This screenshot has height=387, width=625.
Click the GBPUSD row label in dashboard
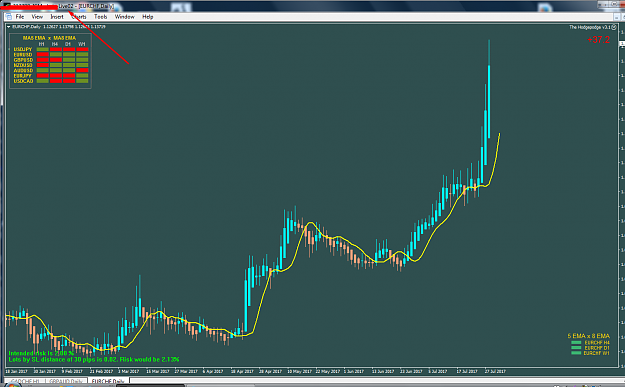[23, 60]
